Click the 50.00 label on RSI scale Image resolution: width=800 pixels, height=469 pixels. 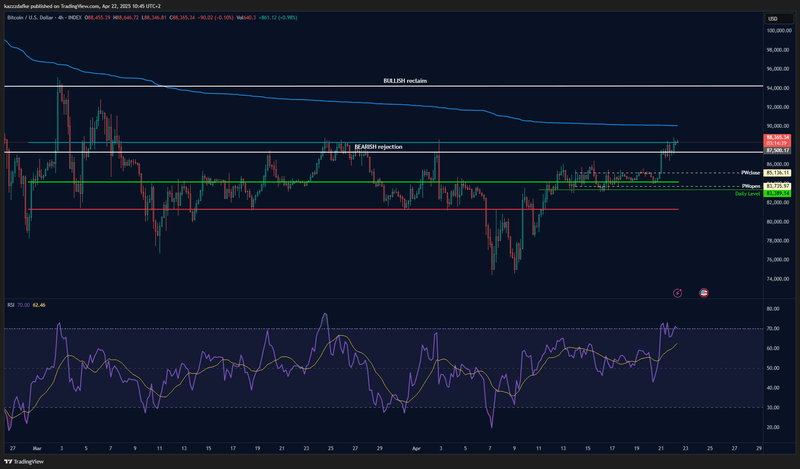(x=773, y=368)
